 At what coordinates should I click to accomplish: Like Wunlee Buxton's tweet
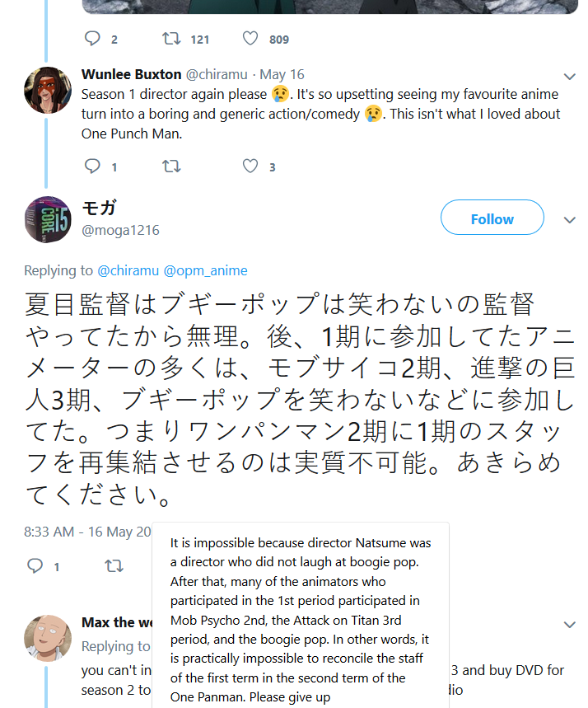pyautogui.click(x=250, y=166)
